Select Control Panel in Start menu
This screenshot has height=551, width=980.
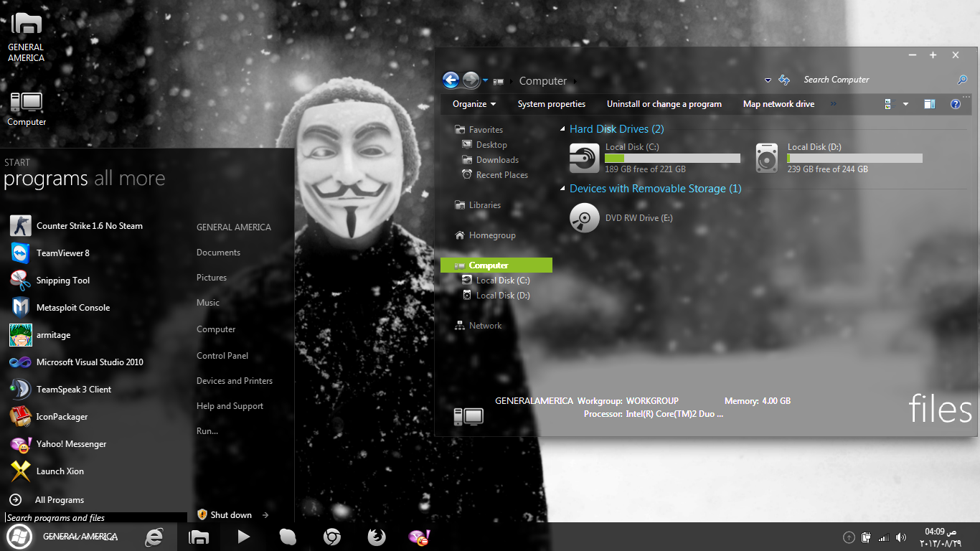click(222, 356)
